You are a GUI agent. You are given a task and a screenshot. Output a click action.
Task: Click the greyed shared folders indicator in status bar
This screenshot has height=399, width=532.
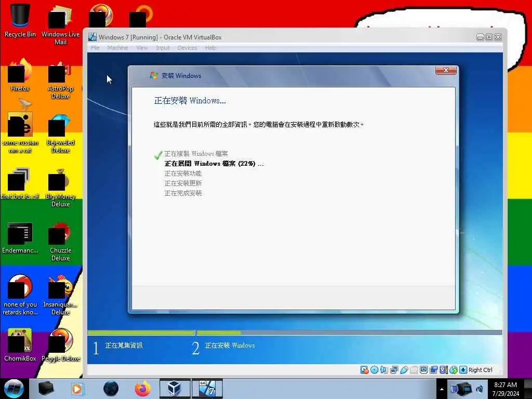point(414,370)
